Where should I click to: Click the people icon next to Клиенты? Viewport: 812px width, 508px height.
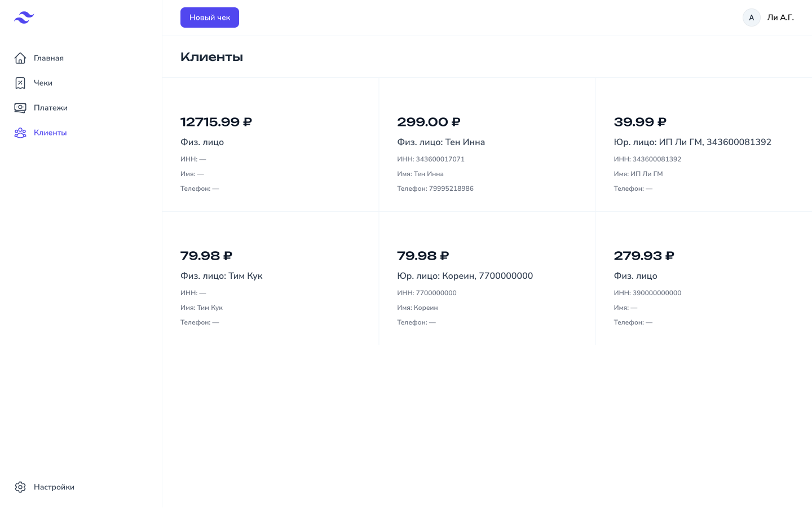pyautogui.click(x=20, y=133)
